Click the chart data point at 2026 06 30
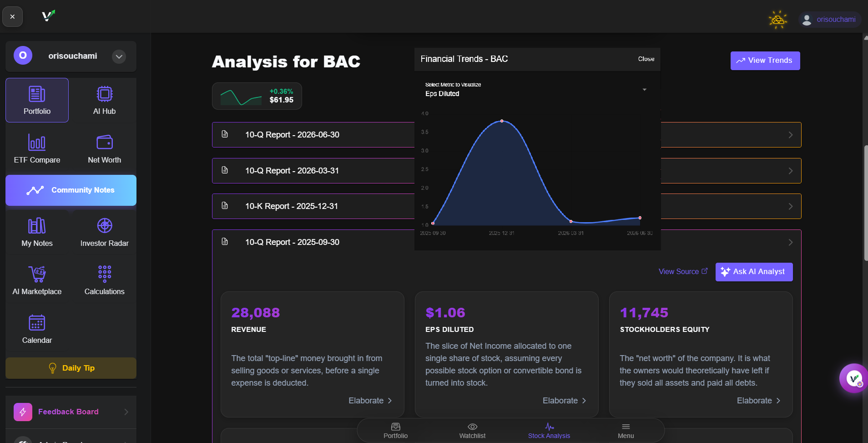Image resolution: width=868 pixels, height=443 pixels. (x=640, y=218)
